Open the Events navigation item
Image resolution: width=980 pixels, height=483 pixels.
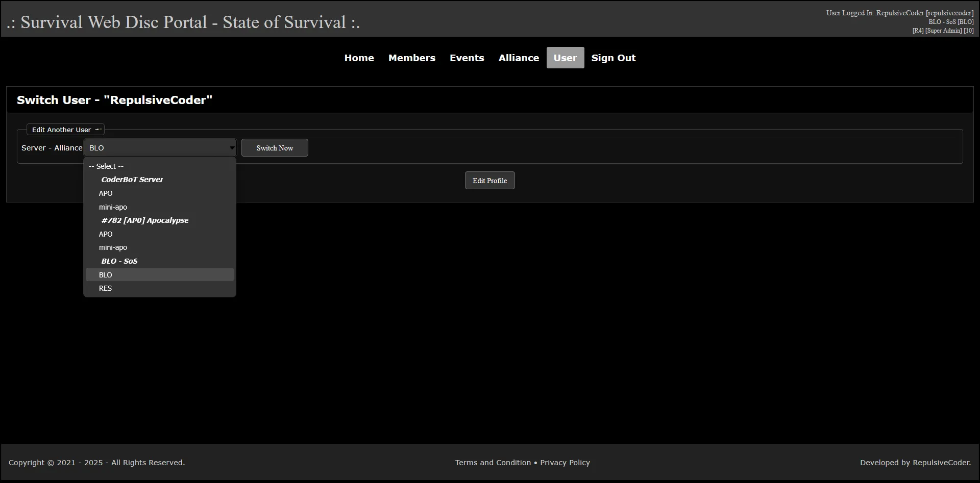pos(467,58)
